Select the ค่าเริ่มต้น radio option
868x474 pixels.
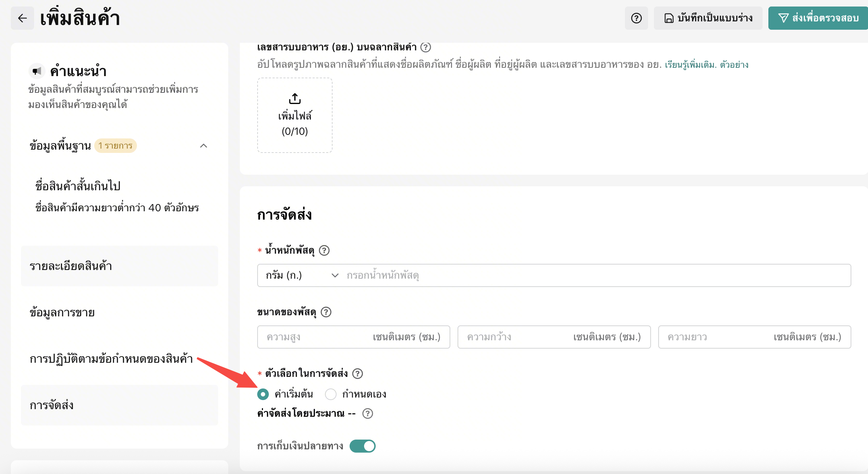[263, 394]
